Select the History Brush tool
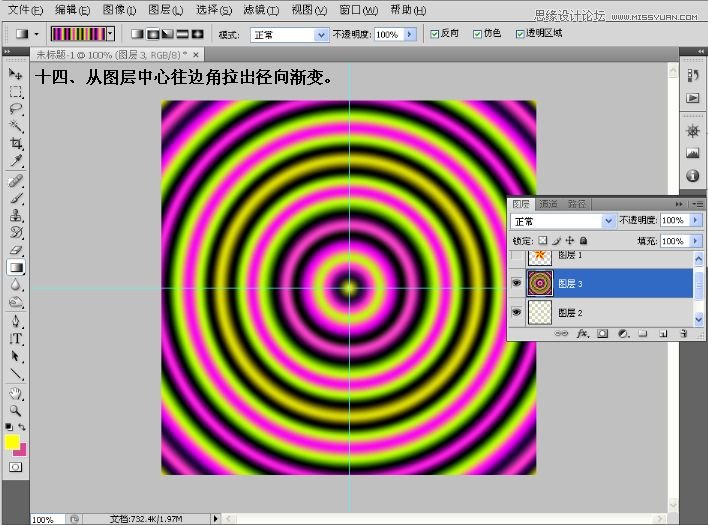708x525 pixels. (15, 232)
